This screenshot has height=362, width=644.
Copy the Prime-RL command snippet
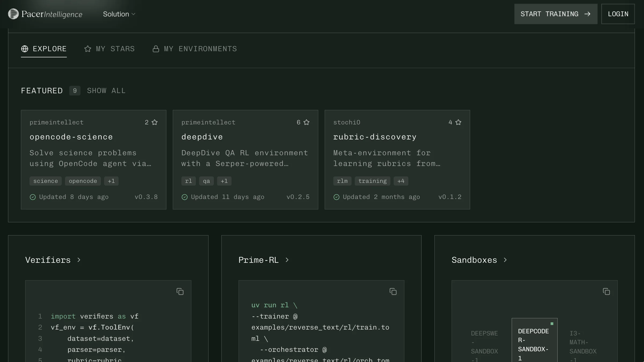coord(393,291)
